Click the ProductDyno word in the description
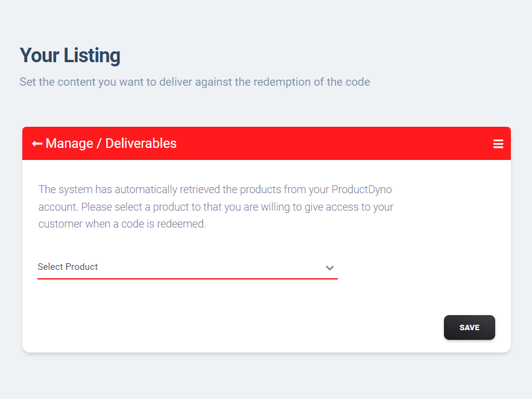Image resolution: width=532 pixels, height=399 pixels. (x=362, y=190)
